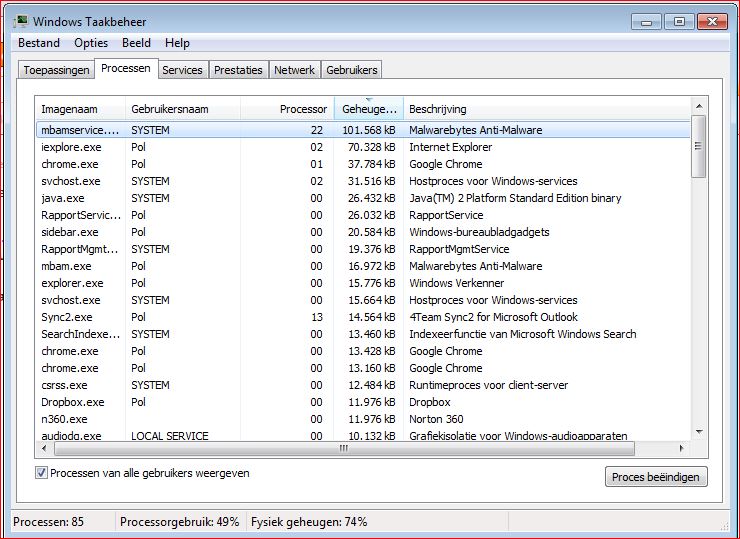This screenshot has height=539, width=740.
Task: Select the mbamservice process row
Action: pos(363,130)
